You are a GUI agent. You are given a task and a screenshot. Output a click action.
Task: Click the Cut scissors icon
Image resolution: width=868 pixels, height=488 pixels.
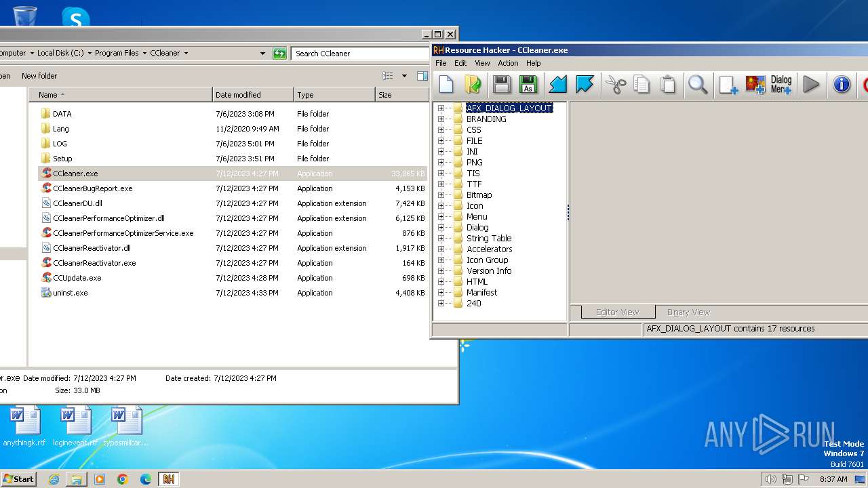615,85
